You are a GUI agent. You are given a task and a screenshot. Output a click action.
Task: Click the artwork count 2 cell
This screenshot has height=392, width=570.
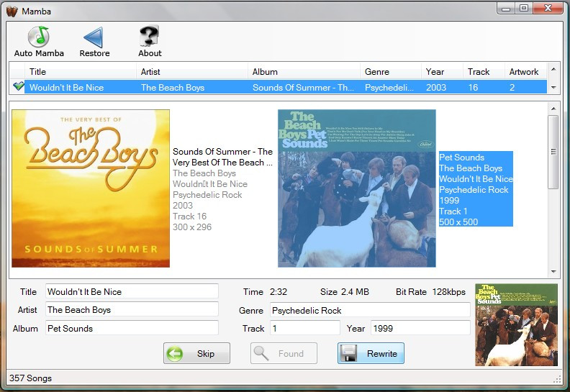[x=512, y=87]
